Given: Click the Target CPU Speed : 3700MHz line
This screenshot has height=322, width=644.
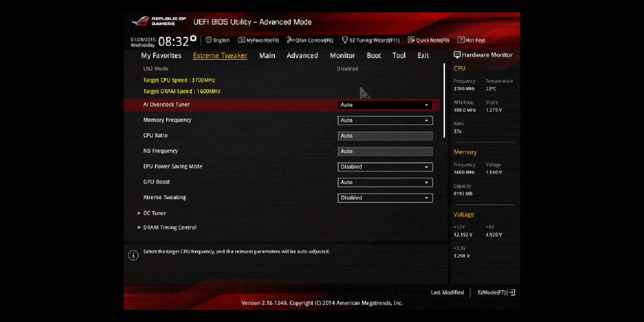Looking at the screenshot, I should point(179,80).
